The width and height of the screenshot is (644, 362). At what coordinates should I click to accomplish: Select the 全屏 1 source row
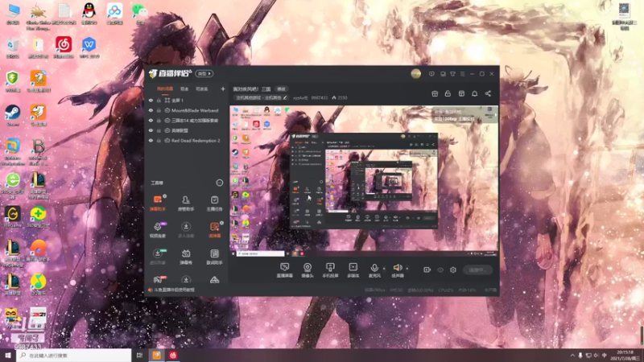pyautogui.click(x=187, y=100)
